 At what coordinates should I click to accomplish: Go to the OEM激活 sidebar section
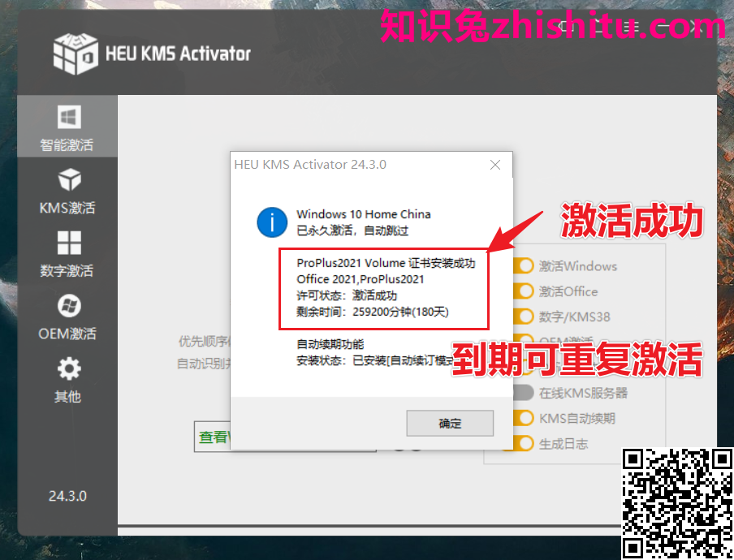pos(67,317)
